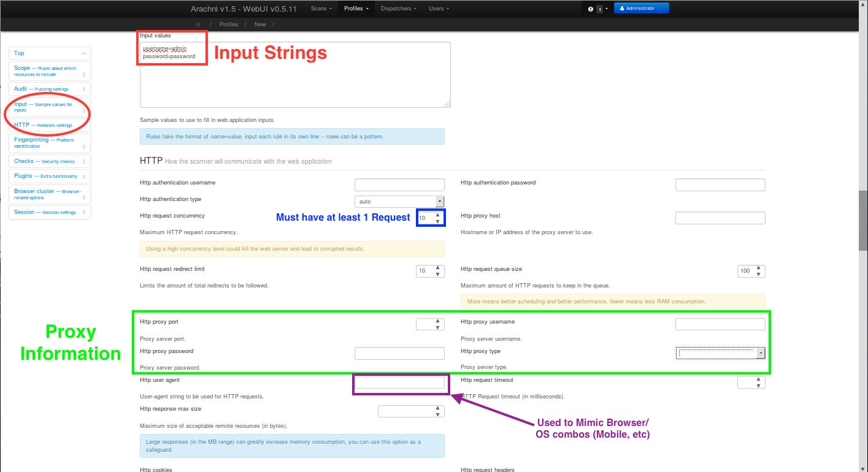Screen dimensions: 868x472
Task: Decrease Http request queue size value
Action: 758,274
